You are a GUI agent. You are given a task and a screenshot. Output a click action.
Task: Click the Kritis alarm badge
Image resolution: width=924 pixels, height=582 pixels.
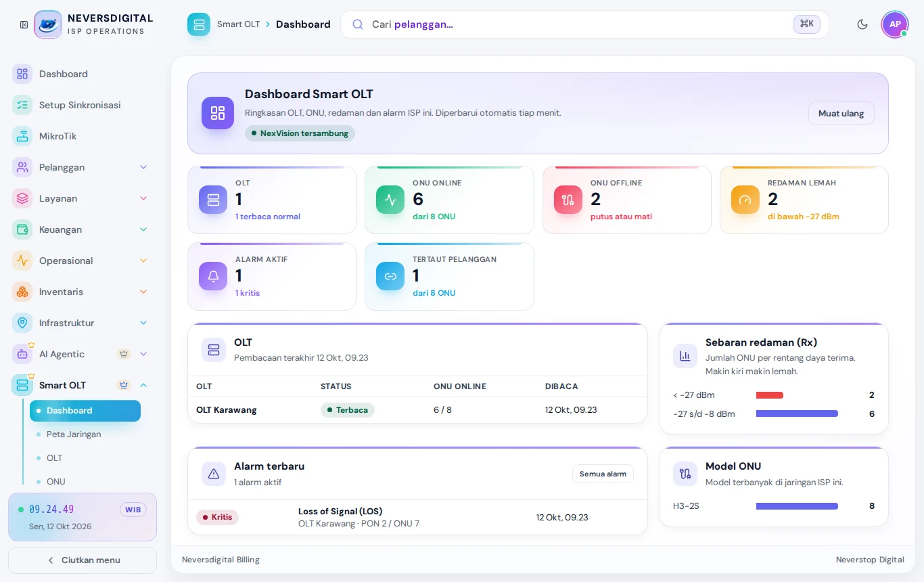[217, 517]
